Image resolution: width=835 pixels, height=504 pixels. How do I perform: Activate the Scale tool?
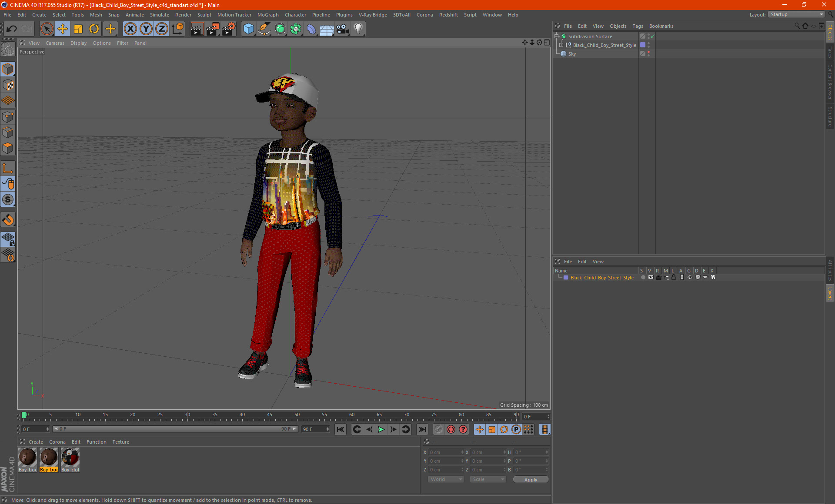(78, 29)
